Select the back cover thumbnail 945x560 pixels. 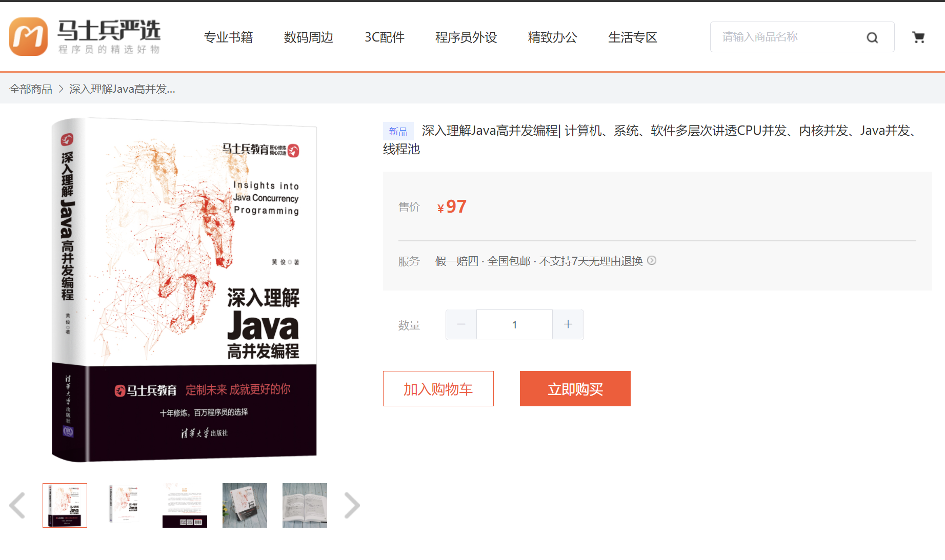click(x=185, y=505)
